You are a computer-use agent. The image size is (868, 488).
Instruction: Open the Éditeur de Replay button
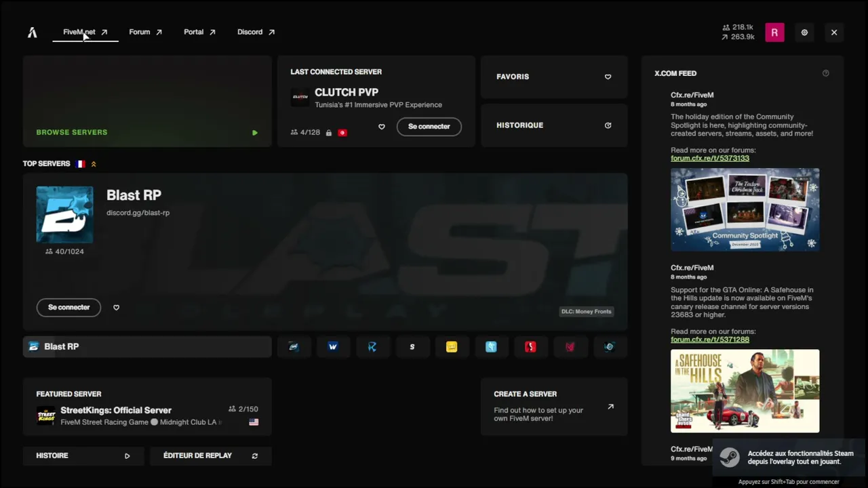[x=211, y=456]
